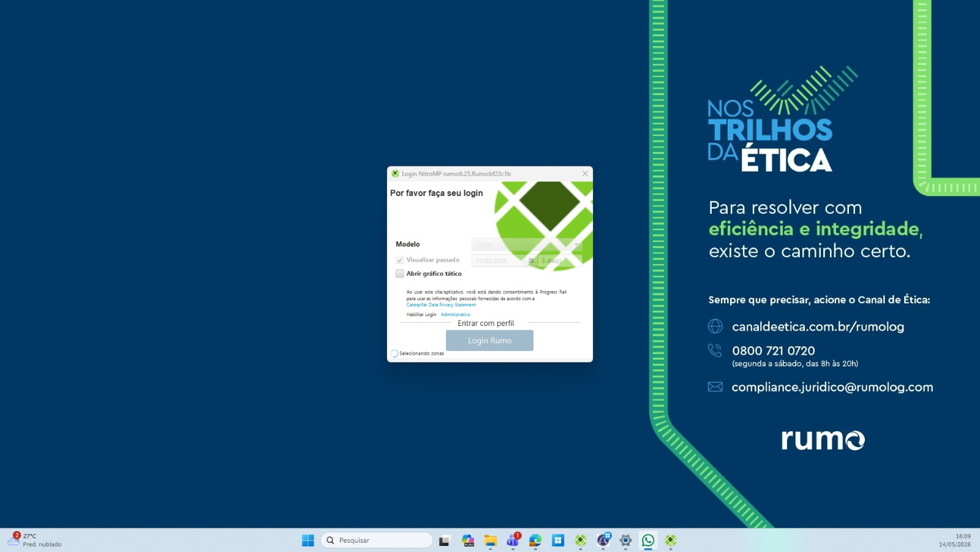
Task: Open the Caterpillar Data Privacy Statement link
Action: [x=441, y=304]
